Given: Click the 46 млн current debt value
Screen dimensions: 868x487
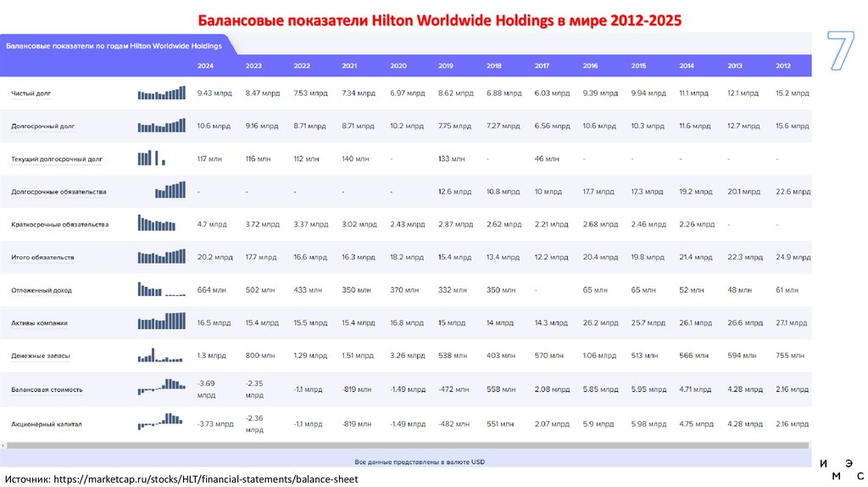Looking at the screenshot, I should [547, 159].
